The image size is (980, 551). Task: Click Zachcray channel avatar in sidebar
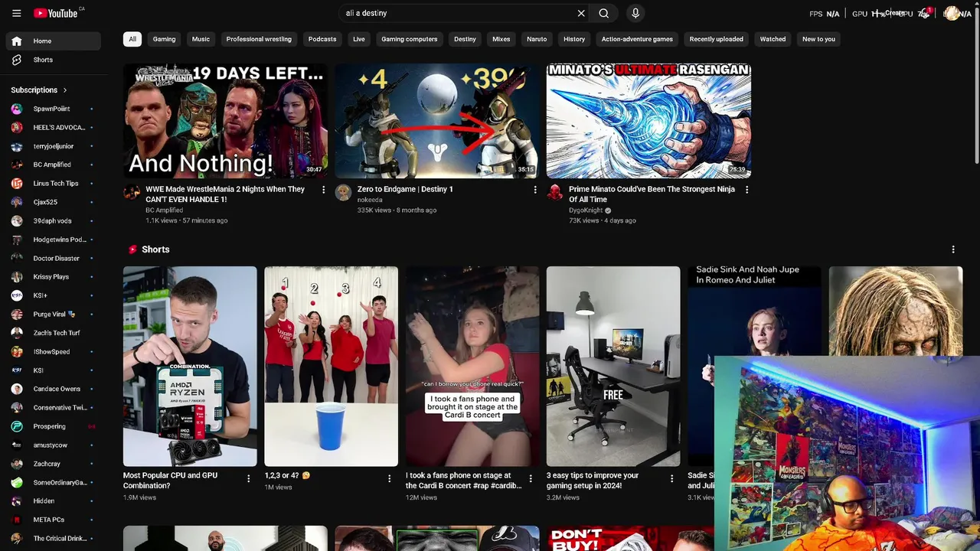17,464
